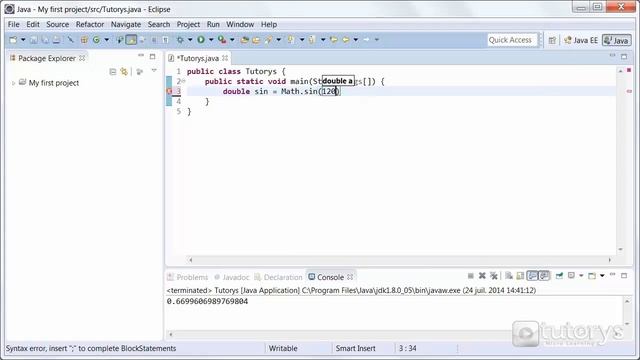Click the green Run button
Viewport: 640px width, 360px height.
(201, 40)
